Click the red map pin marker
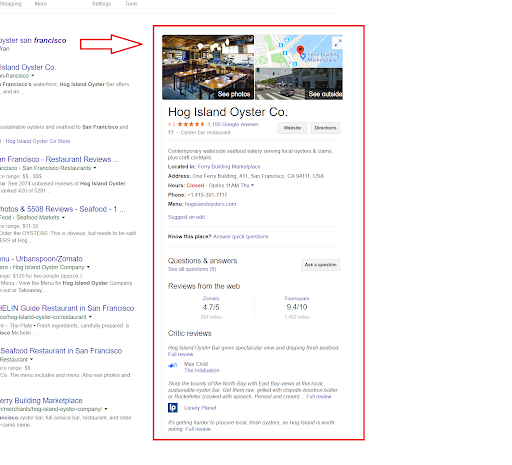 [x=300, y=51]
